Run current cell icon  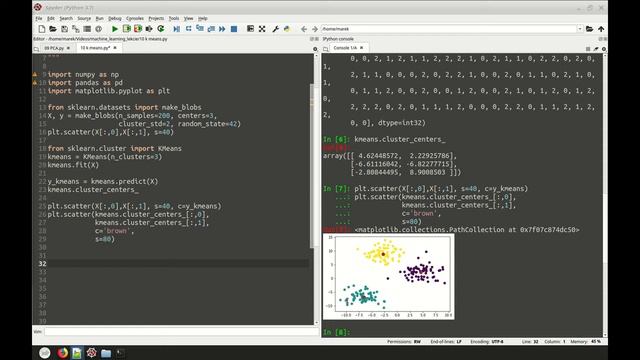click(x=127, y=29)
